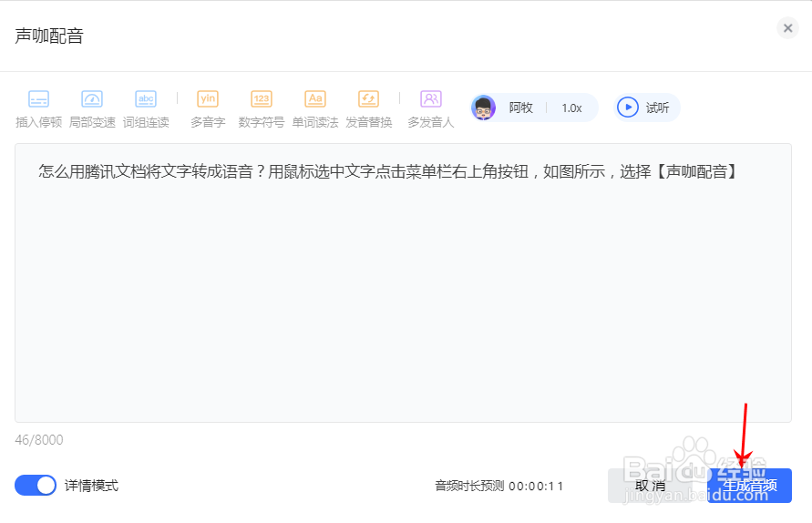Toggle the detail mode (详情模式) switch
This screenshot has height=523, width=812.
point(36,486)
